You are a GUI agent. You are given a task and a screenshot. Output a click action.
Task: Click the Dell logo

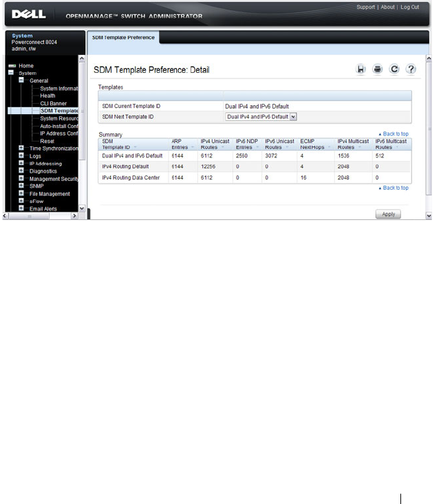29,14
